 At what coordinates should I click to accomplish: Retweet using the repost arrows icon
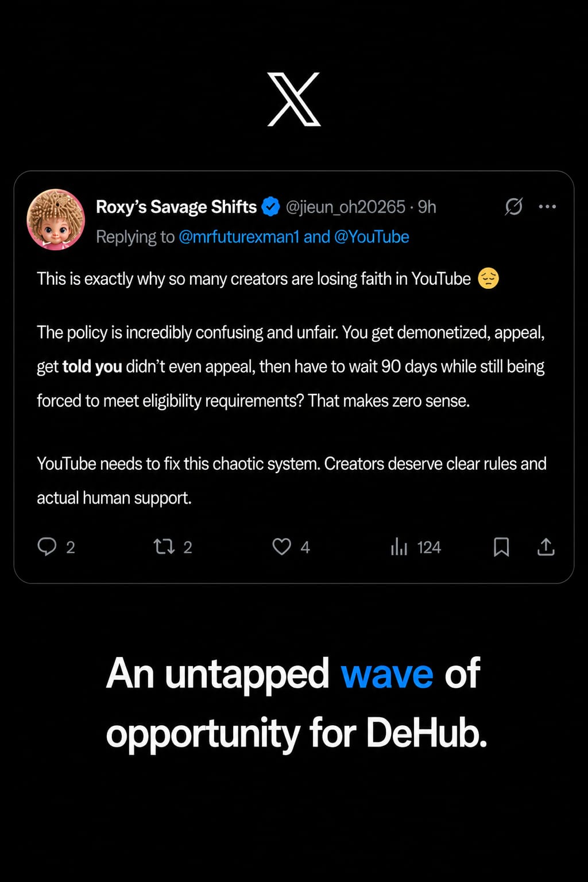click(164, 546)
